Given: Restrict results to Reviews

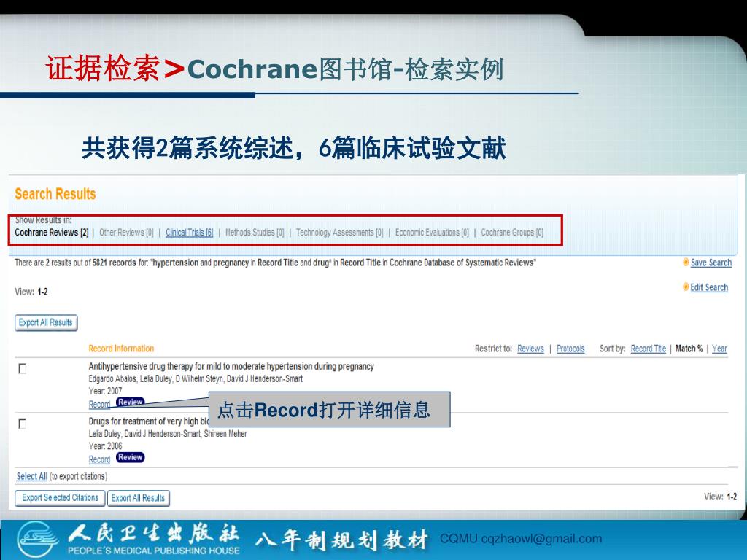Looking at the screenshot, I should pos(530,349).
